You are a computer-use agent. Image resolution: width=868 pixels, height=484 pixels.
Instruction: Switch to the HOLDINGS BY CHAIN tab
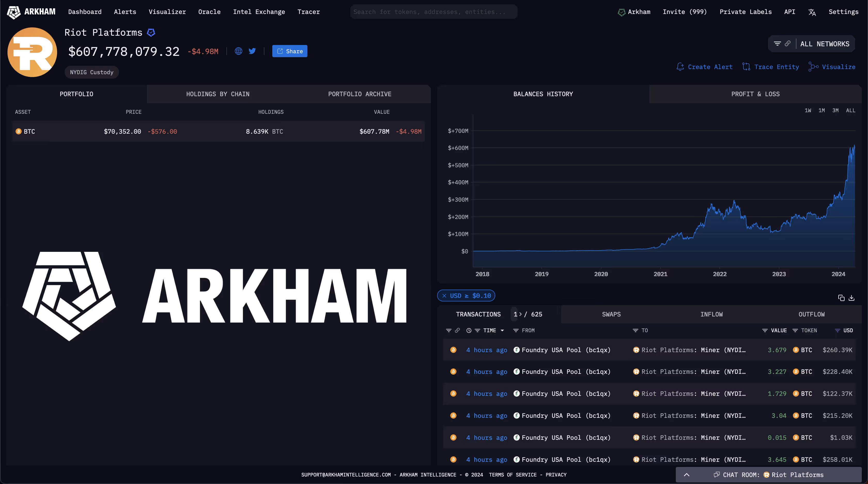[x=218, y=94]
